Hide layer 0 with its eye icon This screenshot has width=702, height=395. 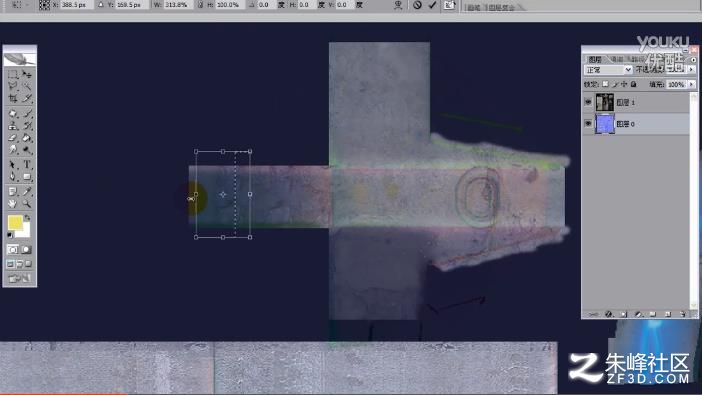(588, 124)
